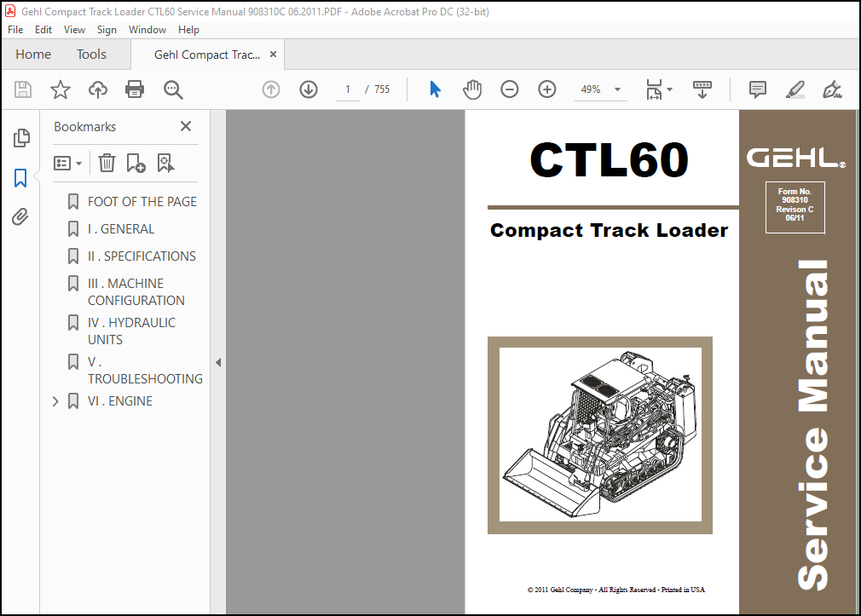Click the read mode scrolling icon
Screen dimensions: 861x616
click(702, 89)
